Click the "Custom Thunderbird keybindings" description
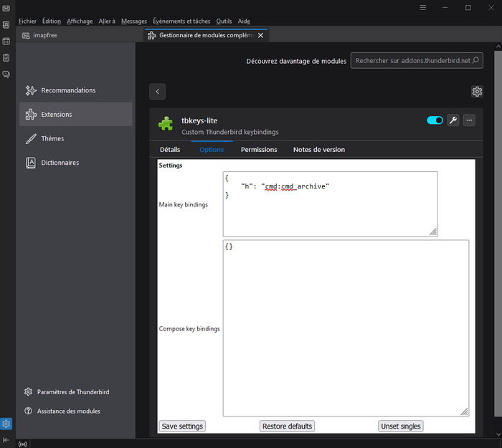Viewport: 502px width, 448px height. [230, 132]
